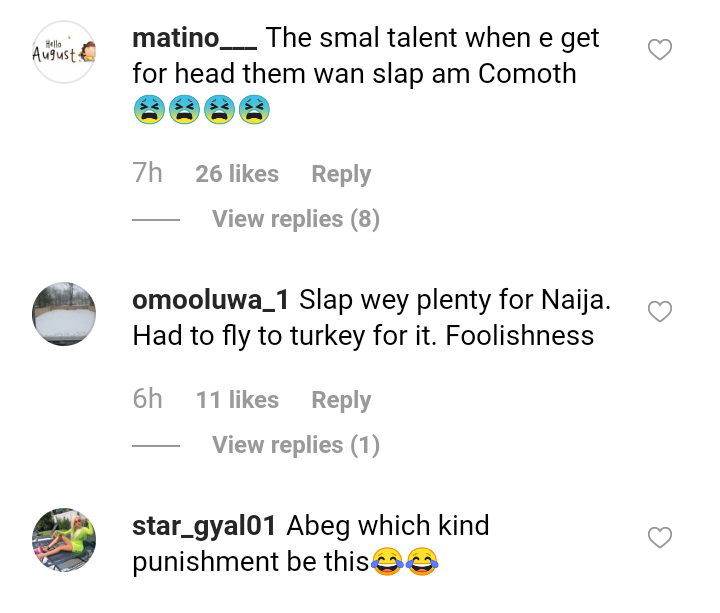View the 26 likes on matino___'s comment

coord(237,174)
